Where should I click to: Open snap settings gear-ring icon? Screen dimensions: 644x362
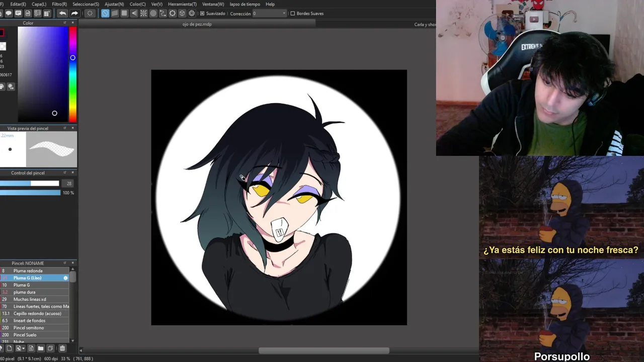[192, 14]
